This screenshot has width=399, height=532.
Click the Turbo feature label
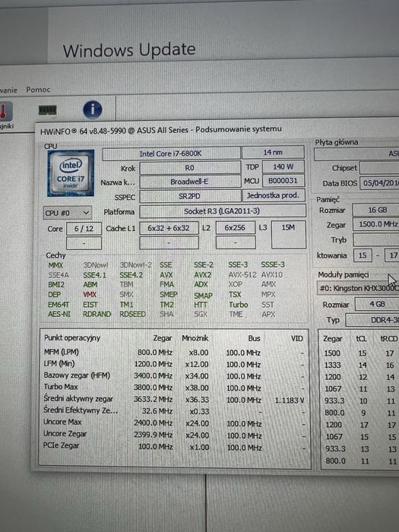[x=238, y=305]
